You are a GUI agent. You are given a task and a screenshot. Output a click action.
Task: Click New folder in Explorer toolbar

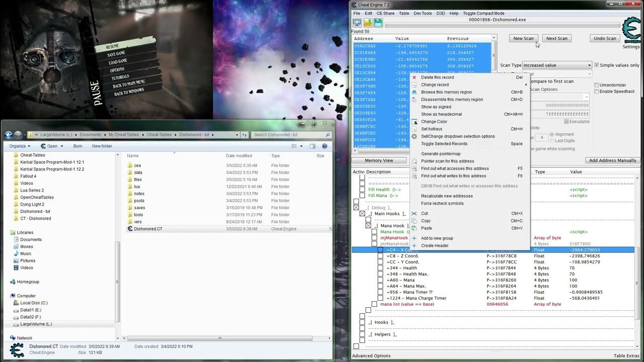point(102,146)
